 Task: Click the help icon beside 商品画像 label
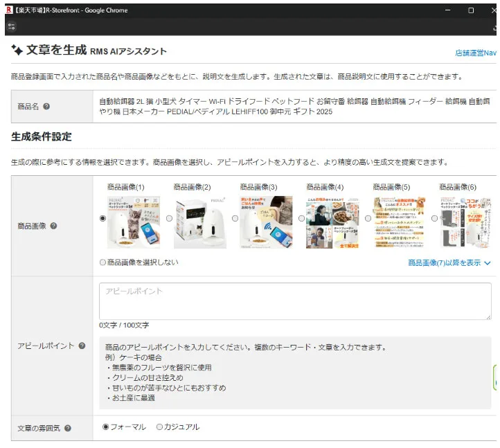[x=53, y=226]
